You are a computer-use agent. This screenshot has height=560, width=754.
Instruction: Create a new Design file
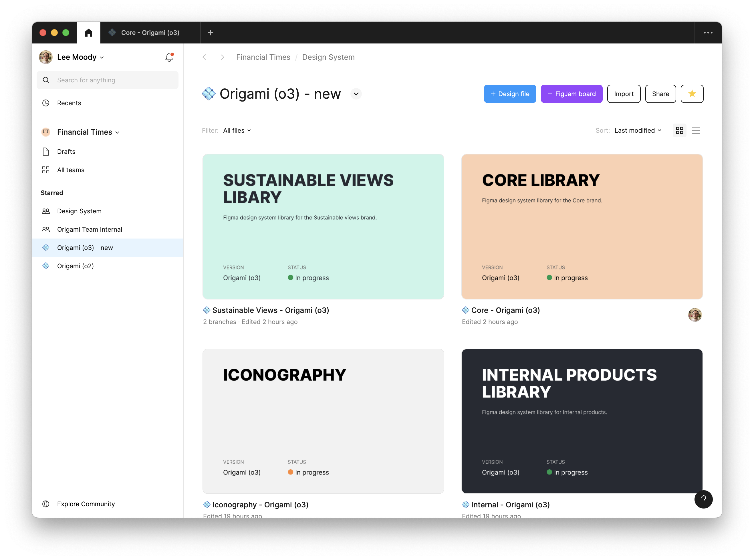click(509, 94)
